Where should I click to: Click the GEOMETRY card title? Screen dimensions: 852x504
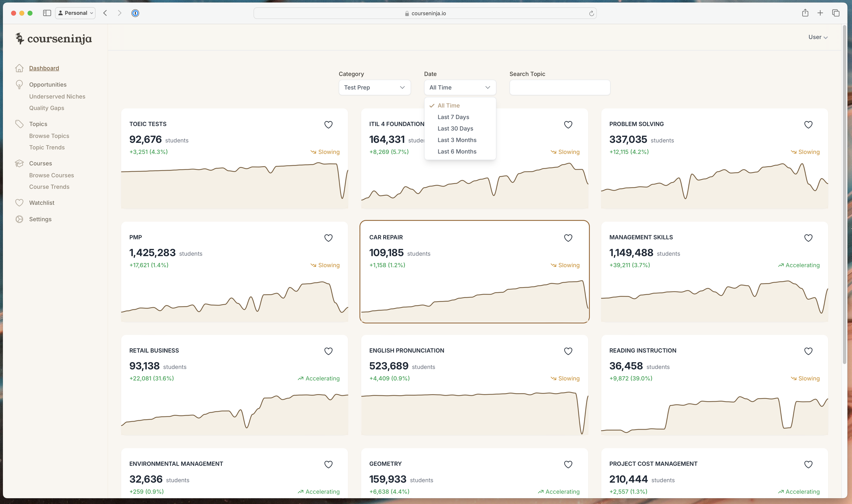[385, 464]
